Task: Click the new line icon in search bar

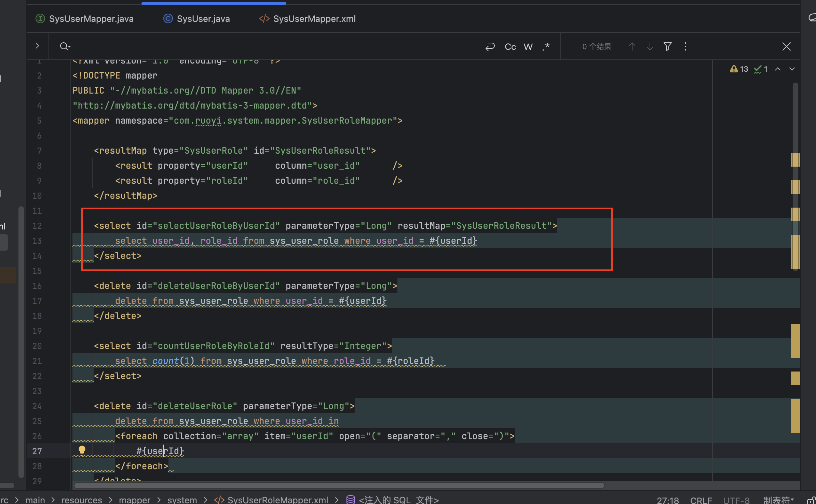Action: point(490,47)
